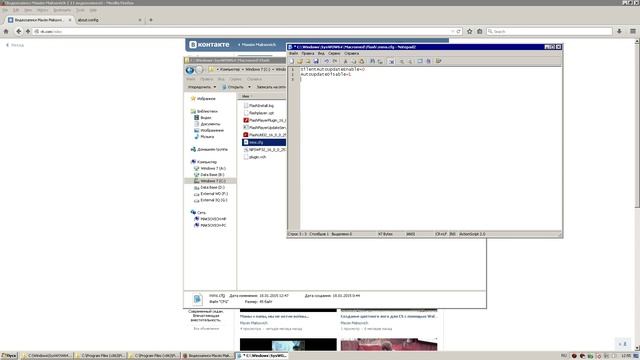Open the Документы library

coord(207,124)
